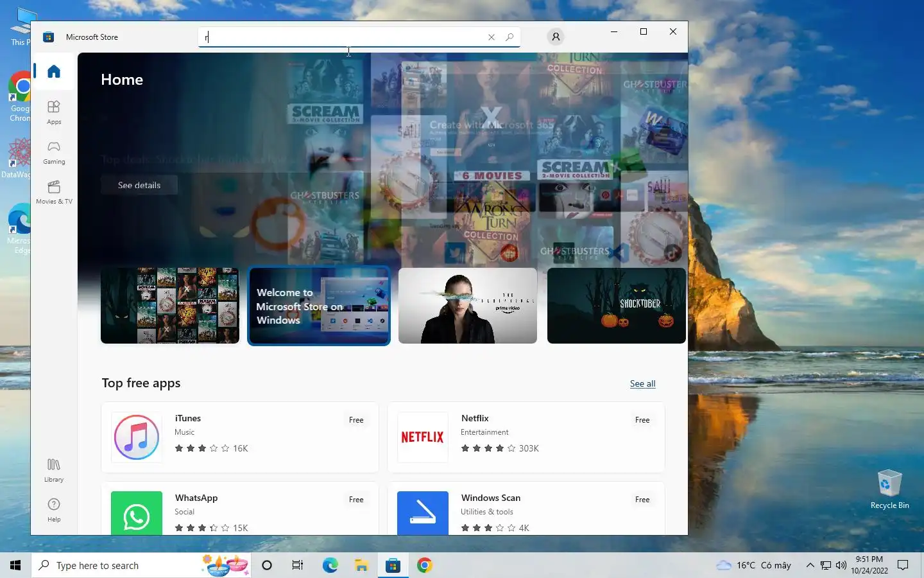The height and width of the screenshot is (578, 924).
Task: Open the Prime Video woman banner card
Action: click(468, 306)
